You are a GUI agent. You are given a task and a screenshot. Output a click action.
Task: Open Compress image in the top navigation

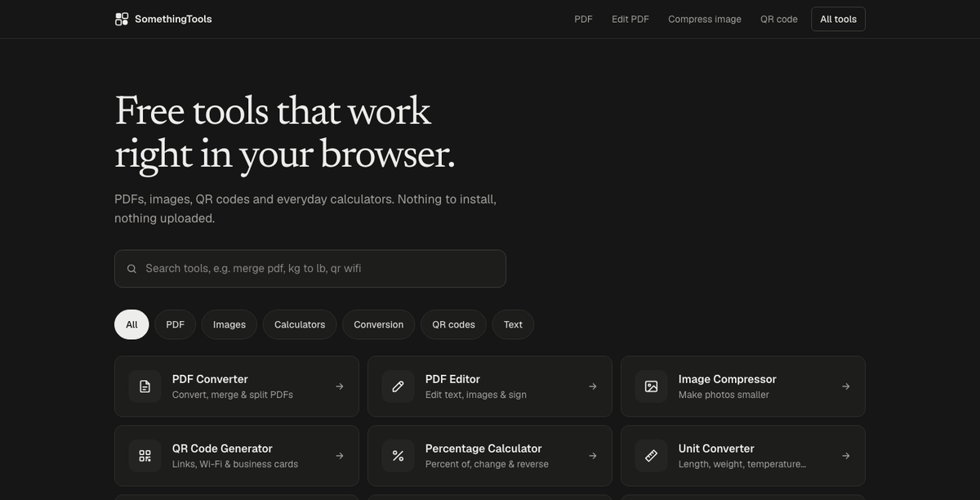(x=705, y=19)
